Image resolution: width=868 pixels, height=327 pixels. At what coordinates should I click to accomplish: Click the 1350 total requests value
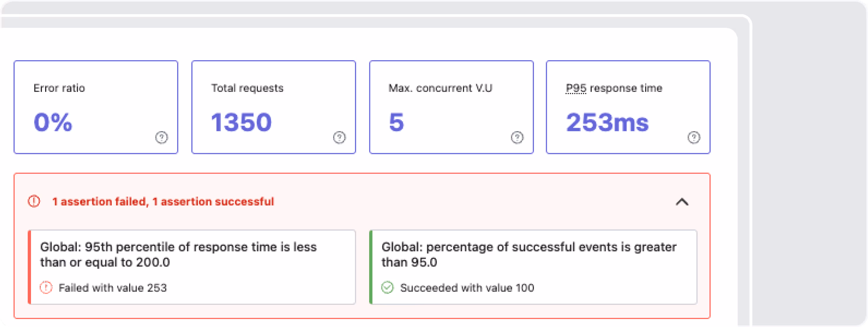[x=241, y=122]
